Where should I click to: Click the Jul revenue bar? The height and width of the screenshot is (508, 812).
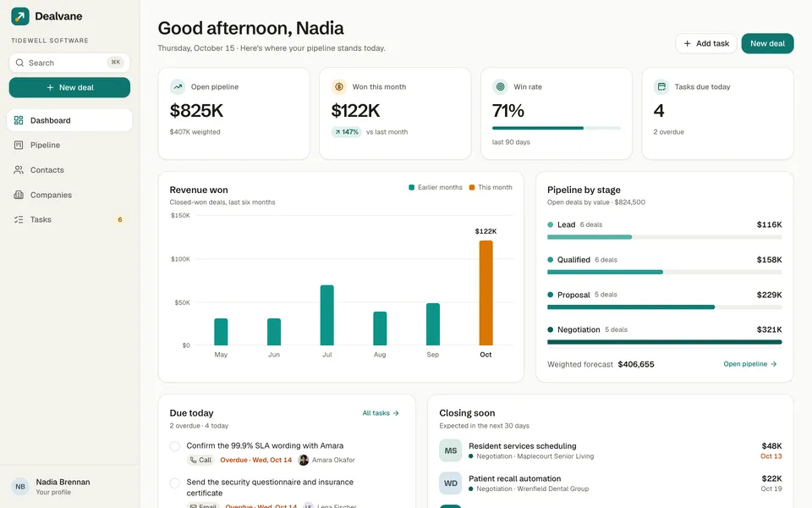coord(326,315)
